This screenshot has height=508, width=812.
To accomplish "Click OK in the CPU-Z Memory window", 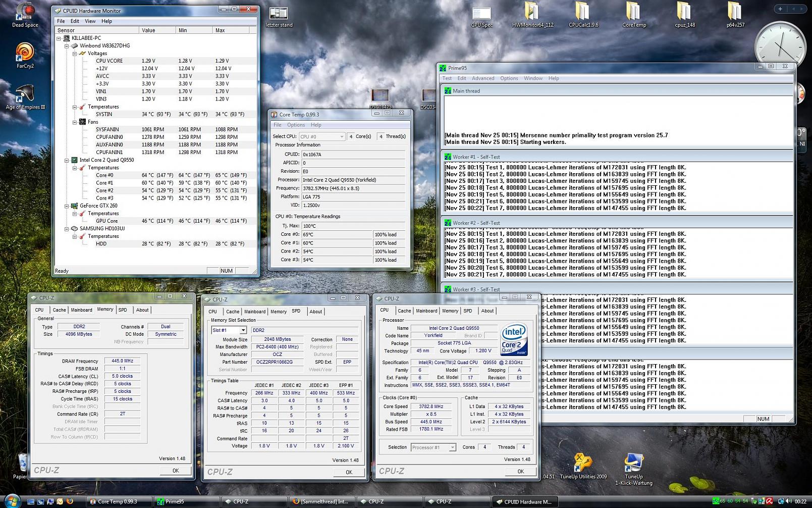I will (175, 471).
